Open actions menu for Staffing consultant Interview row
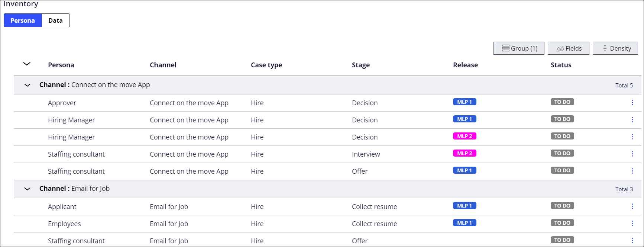 (x=632, y=154)
